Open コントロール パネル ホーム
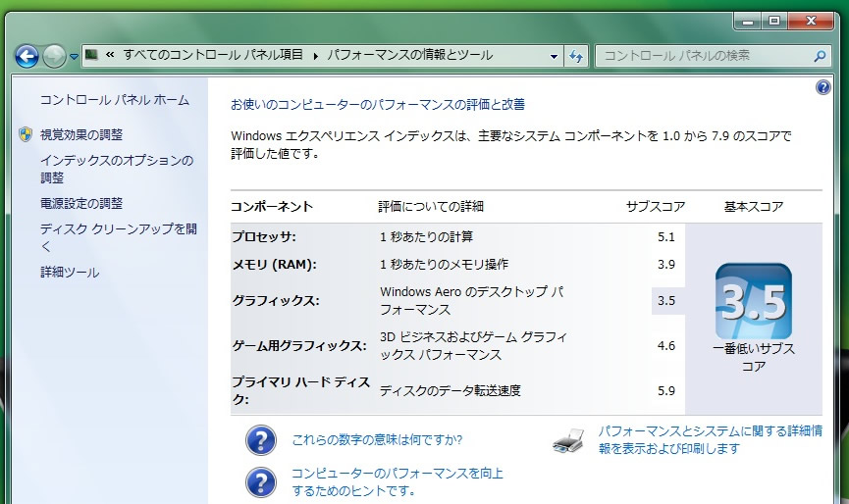Viewport: 849px width, 504px height. tap(114, 100)
